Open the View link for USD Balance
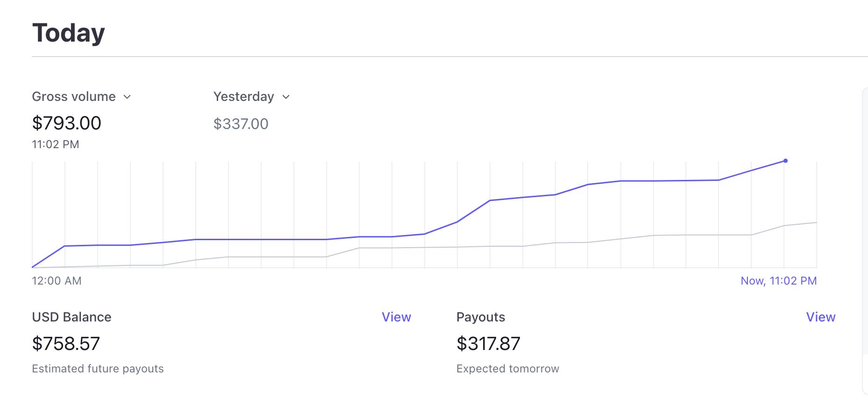The height and width of the screenshot is (414, 868). click(x=396, y=317)
